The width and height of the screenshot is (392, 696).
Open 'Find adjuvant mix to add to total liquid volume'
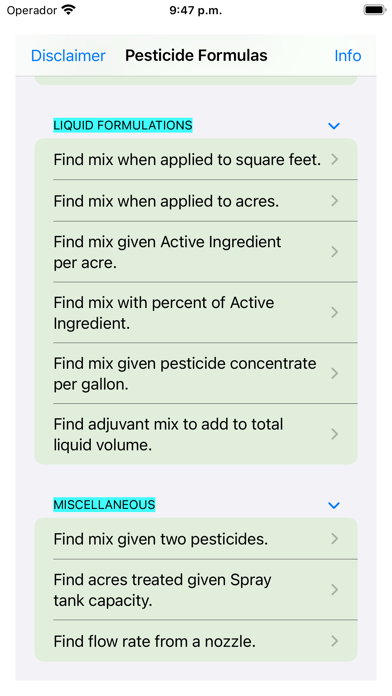click(x=196, y=434)
